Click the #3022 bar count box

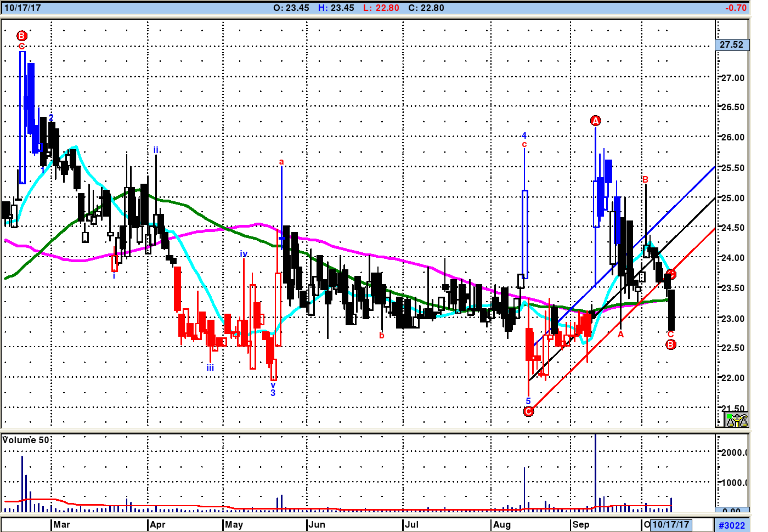[732, 525]
